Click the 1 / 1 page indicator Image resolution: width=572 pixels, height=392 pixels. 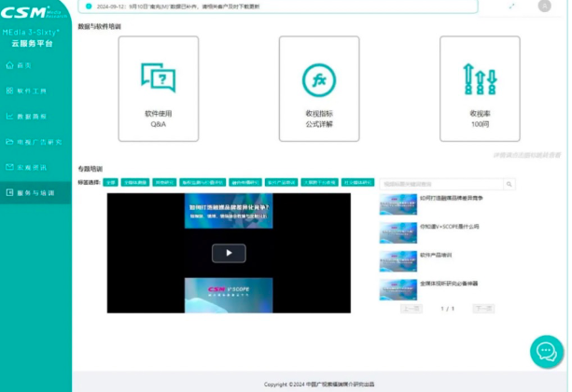pyautogui.click(x=448, y=309)
